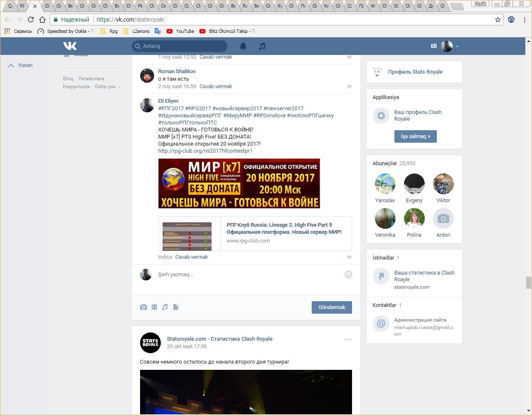532x416 pixels.
Task: Click the Axtarış search field
Action: (180, 46)
